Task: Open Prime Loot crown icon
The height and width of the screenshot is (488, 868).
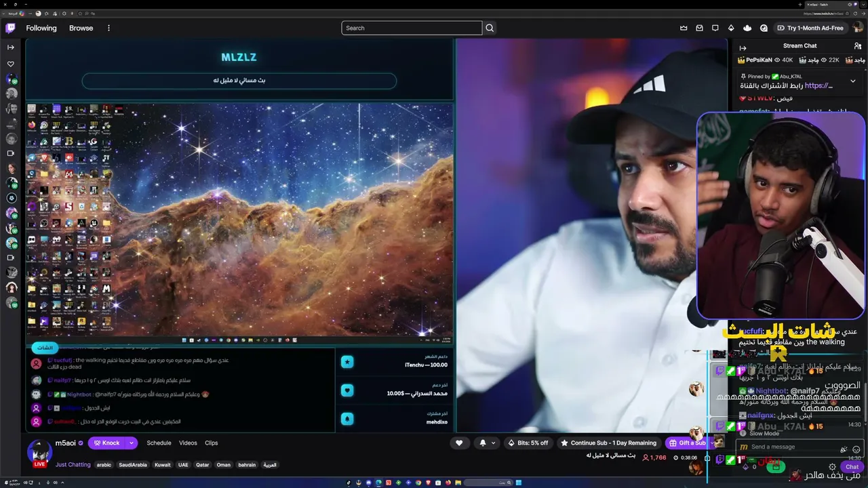Action: (x=684, y=28)
